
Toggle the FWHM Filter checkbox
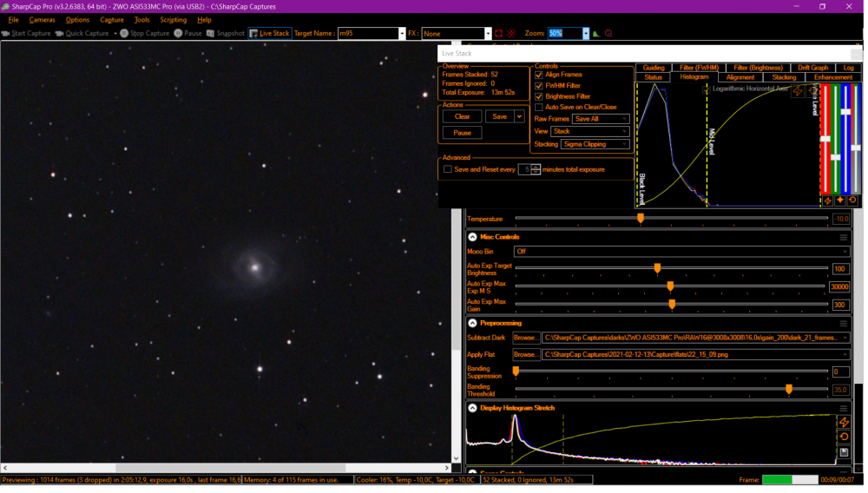click(x=539, y=86)
